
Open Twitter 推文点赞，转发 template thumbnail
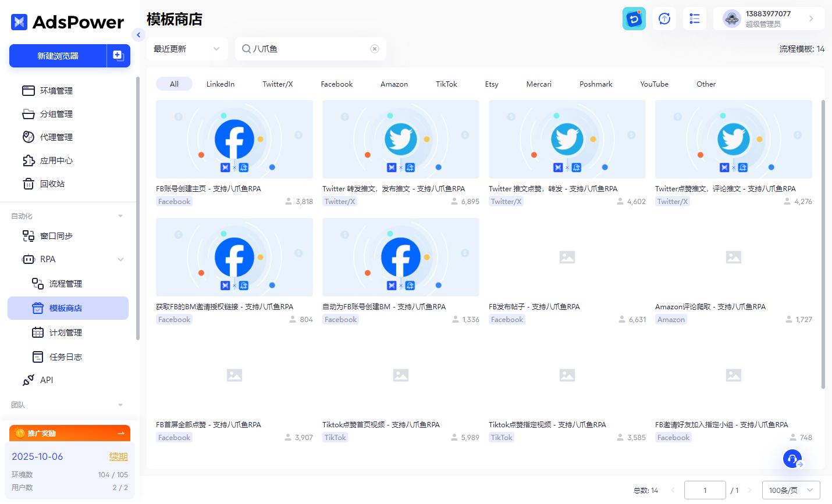(x=567, y=139)
